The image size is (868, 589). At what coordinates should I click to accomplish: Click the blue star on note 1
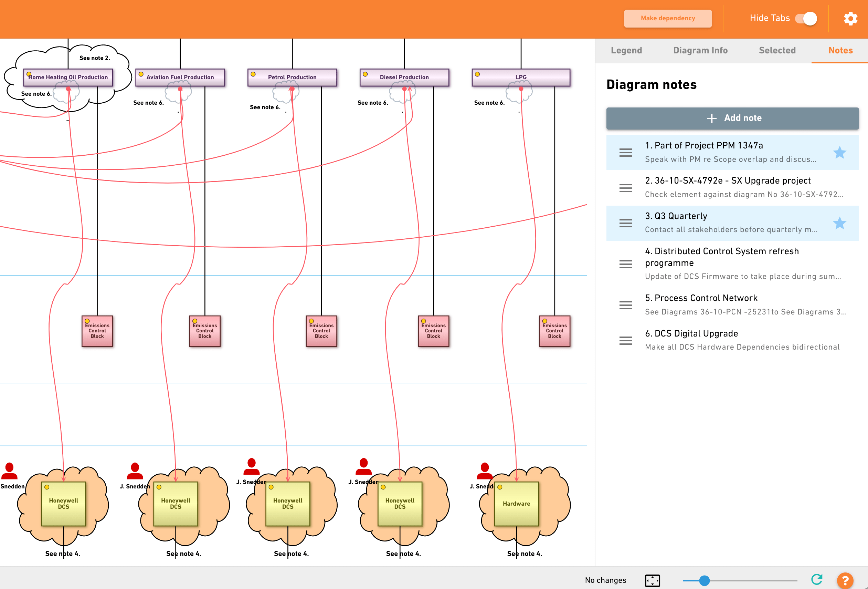839,152
